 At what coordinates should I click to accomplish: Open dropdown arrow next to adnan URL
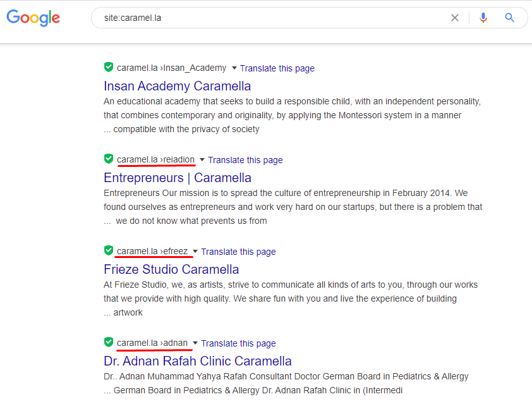(195, 343)
